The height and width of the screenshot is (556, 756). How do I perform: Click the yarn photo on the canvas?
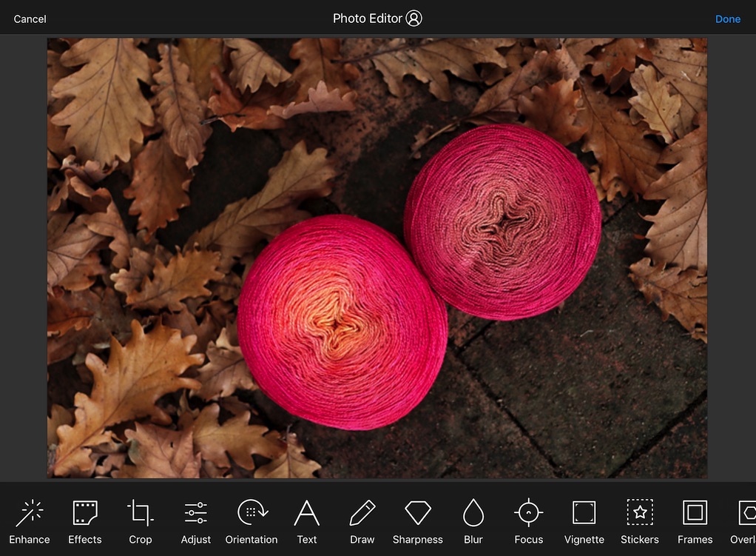pos(377,258)
